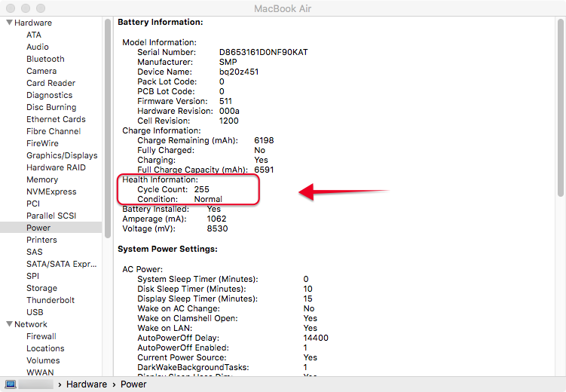Screen dimensions: 566x392
Task: Open Disc Burning hardware info
Action: (x=51, y=107)
